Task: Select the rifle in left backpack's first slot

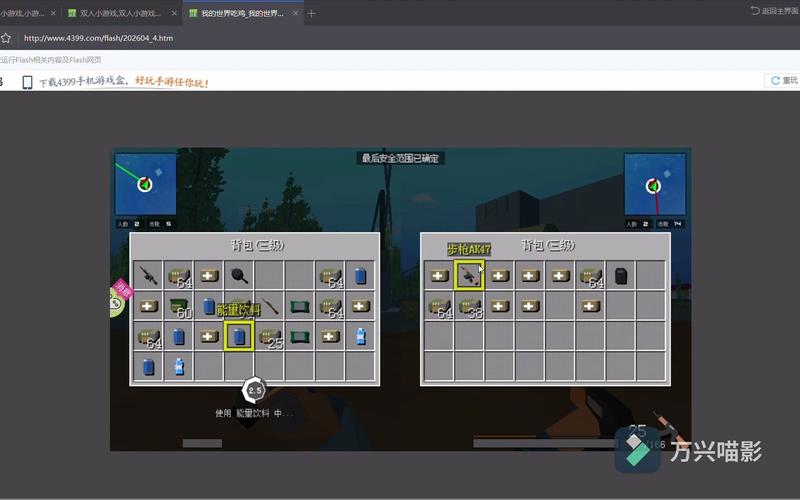Action: pos(148,276)
